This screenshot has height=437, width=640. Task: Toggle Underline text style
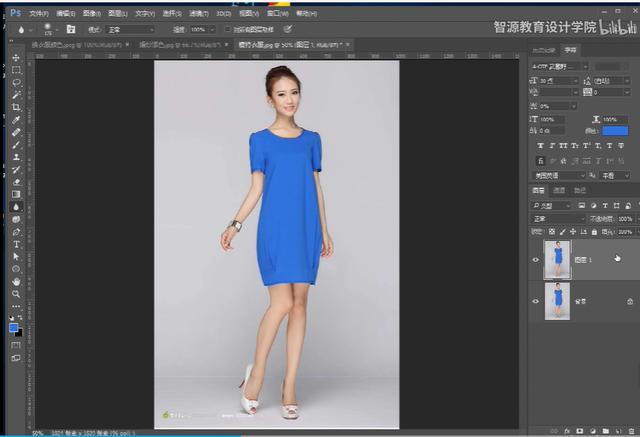(x=609, y=146)
